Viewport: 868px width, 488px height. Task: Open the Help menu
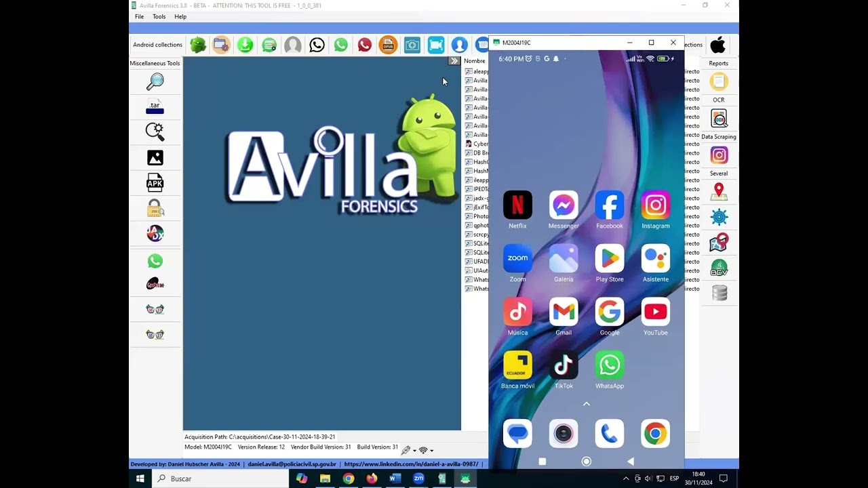coord(180,17)
